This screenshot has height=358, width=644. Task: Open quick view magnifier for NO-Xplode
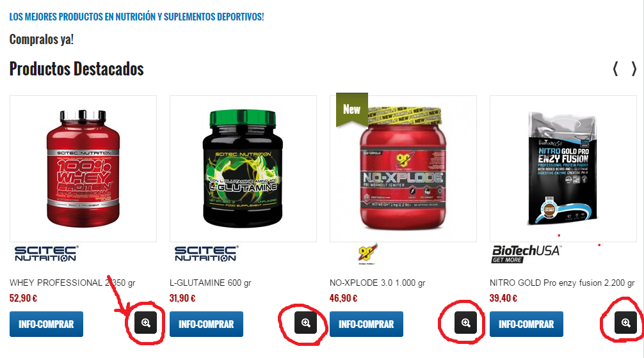click(x=466, y=323)
